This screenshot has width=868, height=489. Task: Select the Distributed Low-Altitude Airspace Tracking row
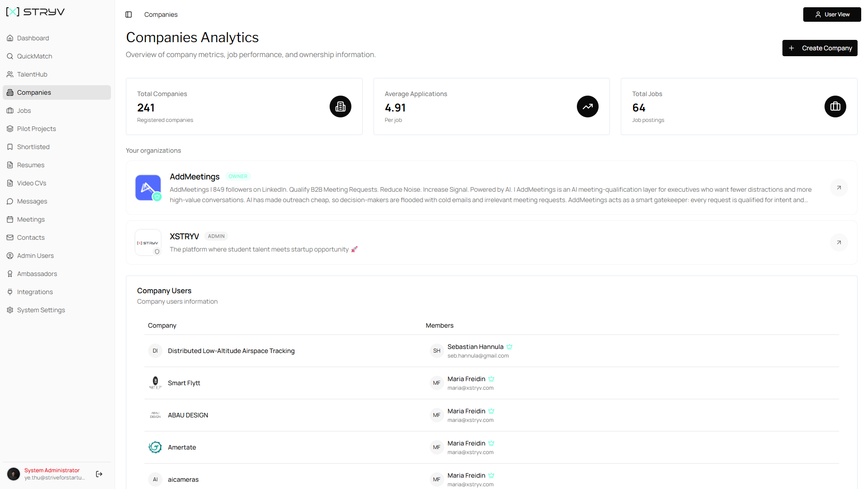click(492, 351)
